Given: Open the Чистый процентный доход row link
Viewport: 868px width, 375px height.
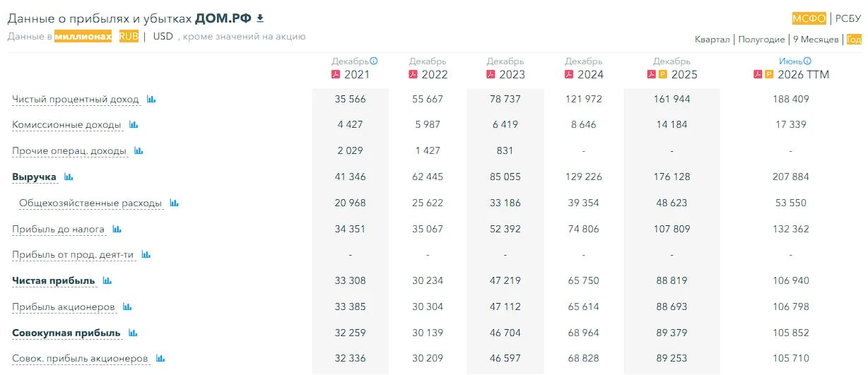Looking at the screenshot, I should pyautogui.click(x=76, y=100).
